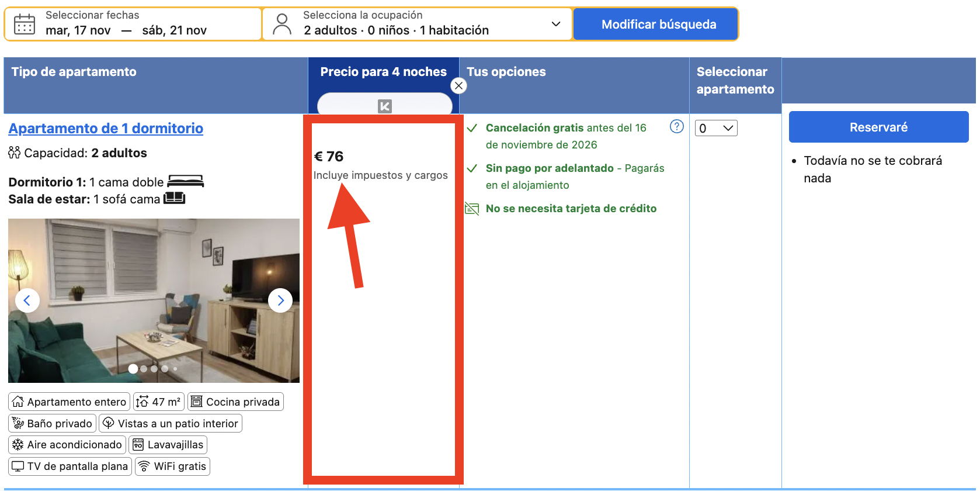
Task: Click the Tipo de apartamento header
Action: pos(74,72)
